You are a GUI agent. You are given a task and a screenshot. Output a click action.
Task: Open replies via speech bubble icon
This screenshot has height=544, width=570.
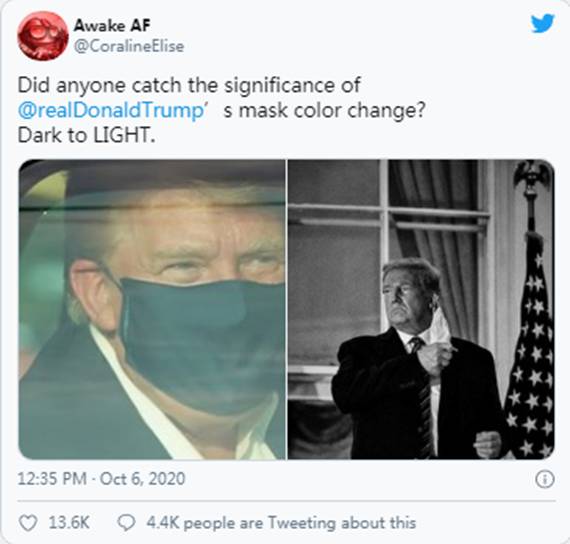point(127,523)
